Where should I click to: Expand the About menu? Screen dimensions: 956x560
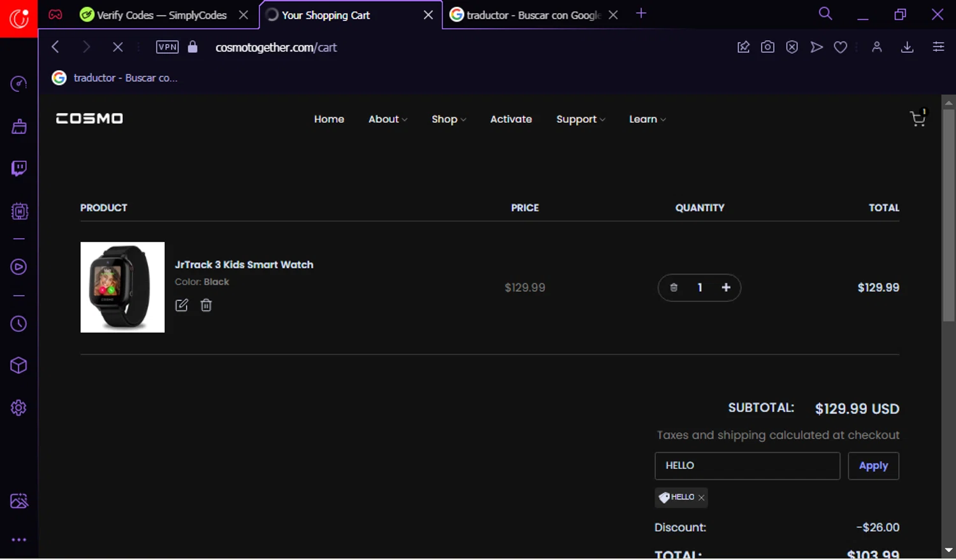point(387,119)
